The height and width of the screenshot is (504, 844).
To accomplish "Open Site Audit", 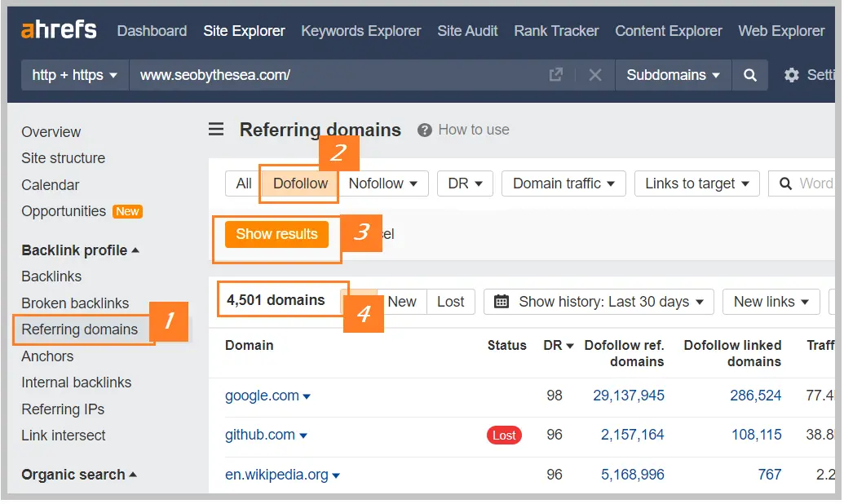I will tap(467, 31).
